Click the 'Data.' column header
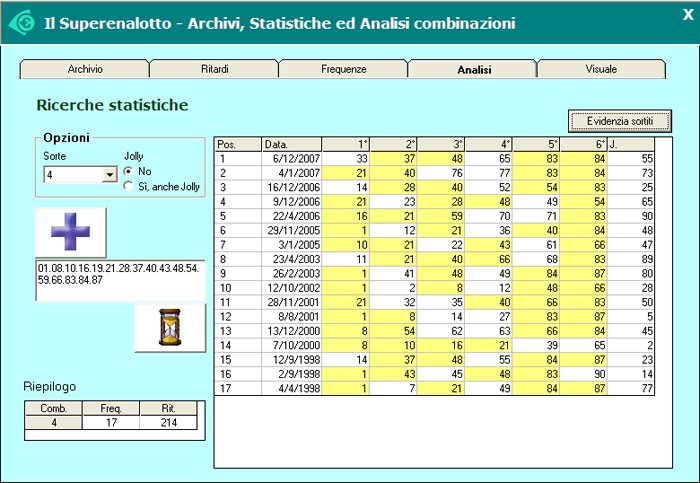Image resolution: width=700 pixels, height=483 pixels. click(x=292, y=145)
